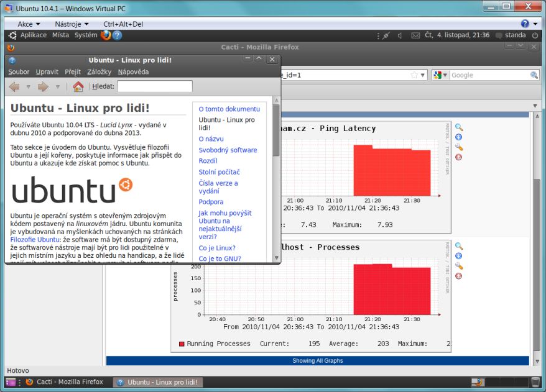
Task: Open the 'Rozdíl' link
Action: coord(208,161)
